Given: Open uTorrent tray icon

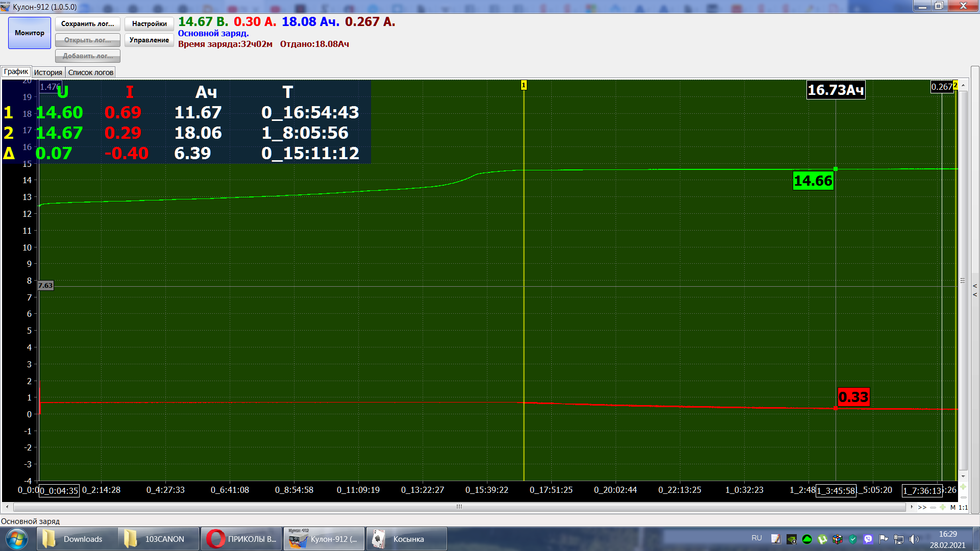Looking at the screenshot, I should click(822, 539).
